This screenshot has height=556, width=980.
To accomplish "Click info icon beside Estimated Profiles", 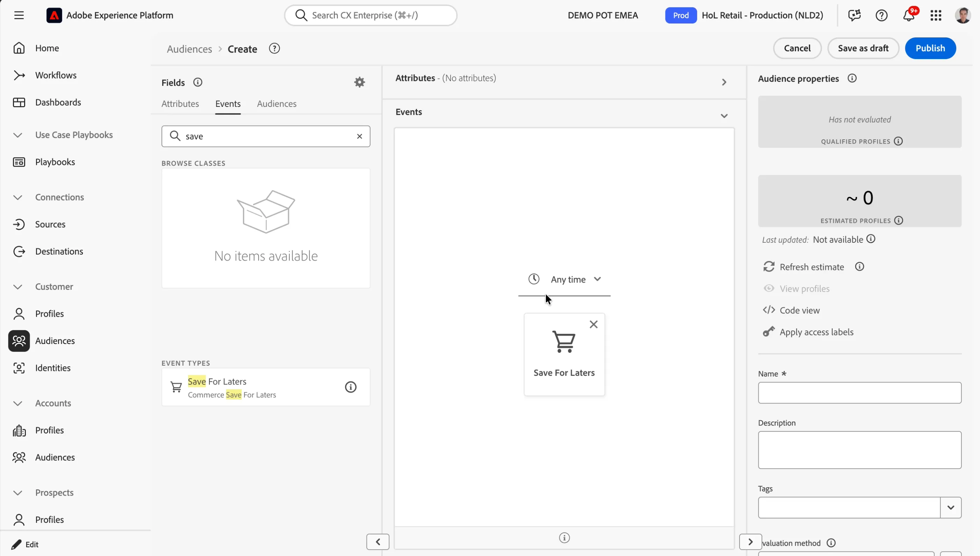I will (899, 220).
